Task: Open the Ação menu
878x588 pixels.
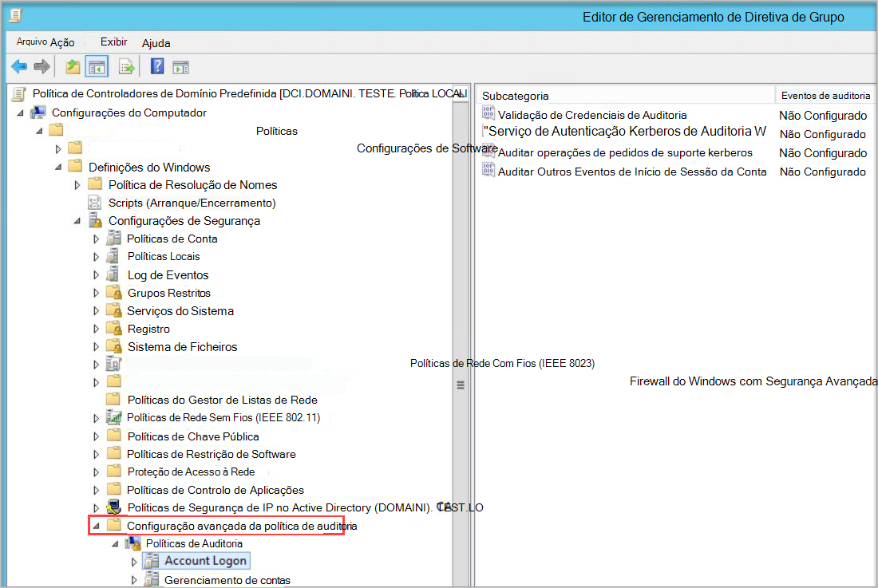Action: [x=62, y=42]
